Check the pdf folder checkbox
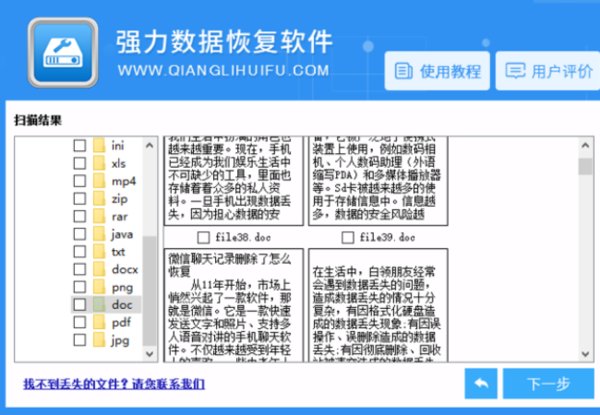This screenshot has width=600, height=415. pos(80,322)
